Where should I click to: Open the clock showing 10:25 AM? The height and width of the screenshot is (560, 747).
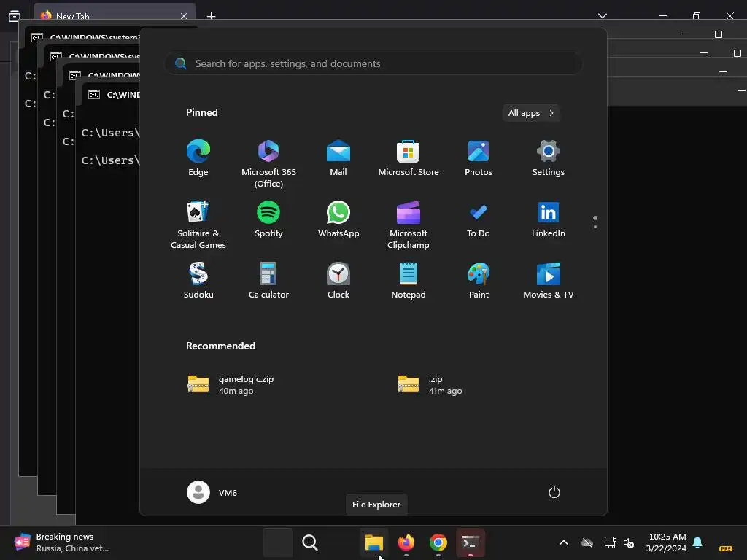point(667,542)
